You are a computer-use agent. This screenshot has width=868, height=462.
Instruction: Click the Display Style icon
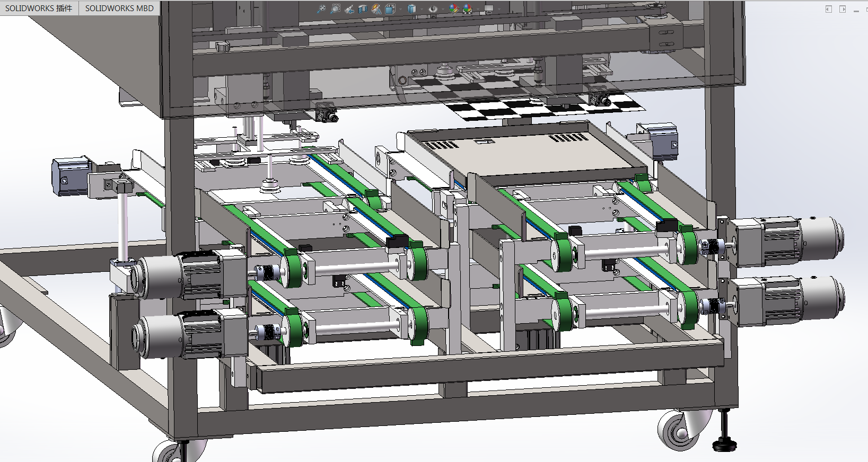click(x=412, y=9)
